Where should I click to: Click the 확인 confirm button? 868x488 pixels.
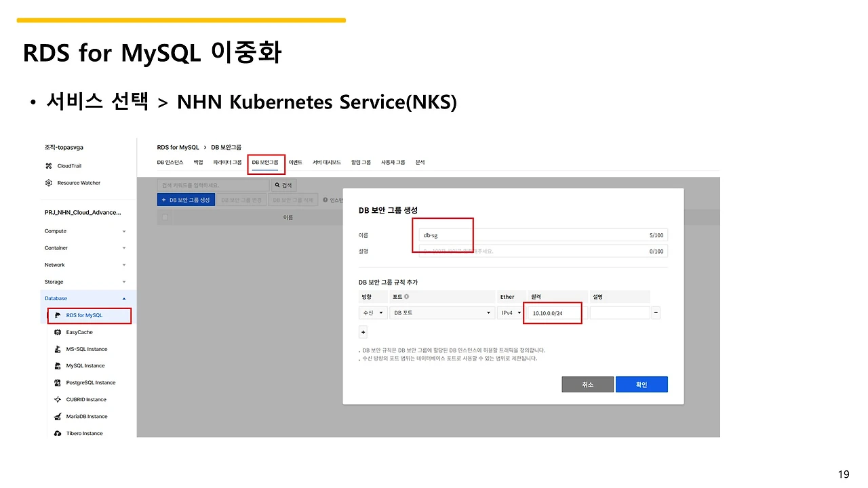(642, 384)
